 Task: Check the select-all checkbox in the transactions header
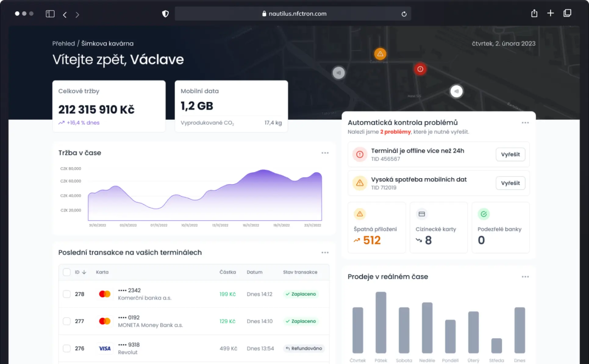click(66, 272)
